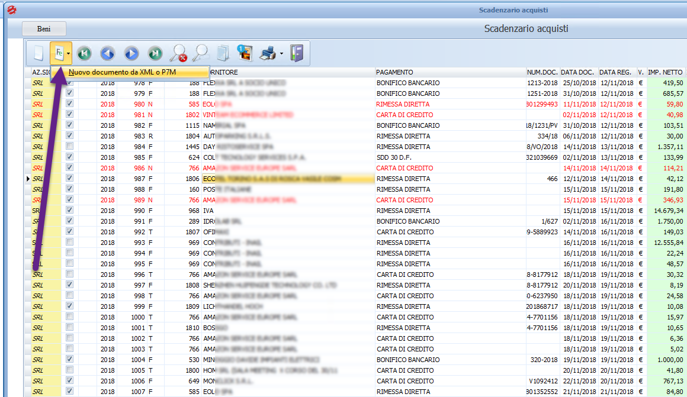Select the red net amount 114,21
Screen dimensions: 687x397
pos(673,168)
